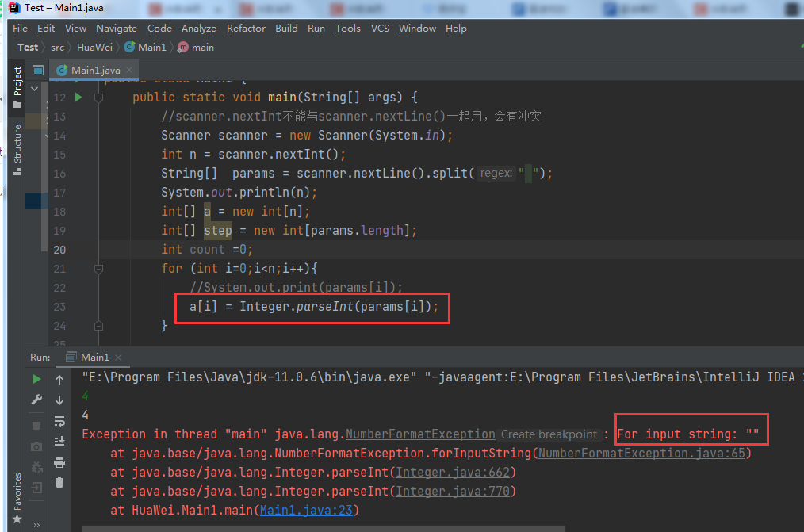Rerun the Main1 application
Viewport: 804px width, 532px height.
tap(36, 379)
